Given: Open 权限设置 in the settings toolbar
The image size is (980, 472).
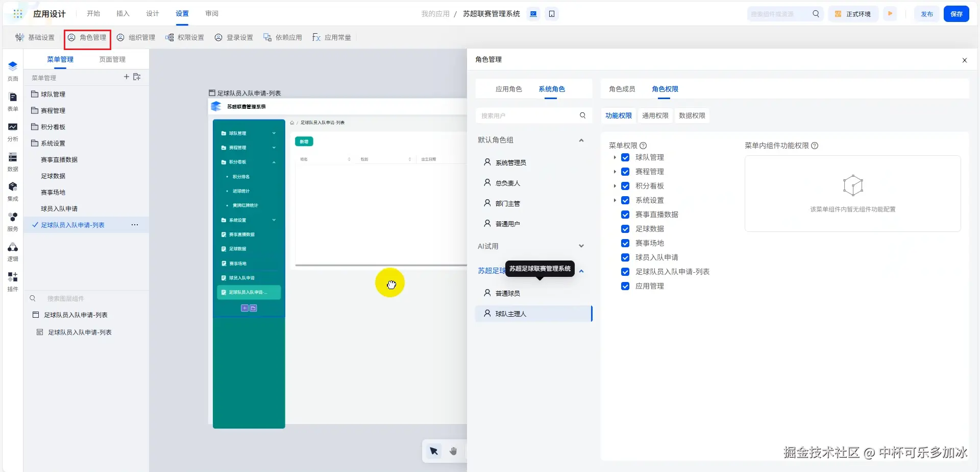Looking at the screenshot, I should coord(185,38).
